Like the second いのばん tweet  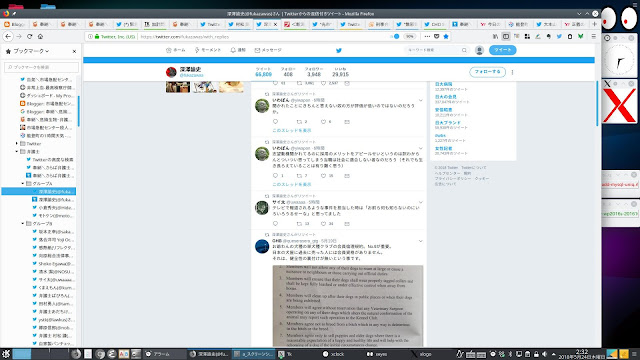[323, 176]
